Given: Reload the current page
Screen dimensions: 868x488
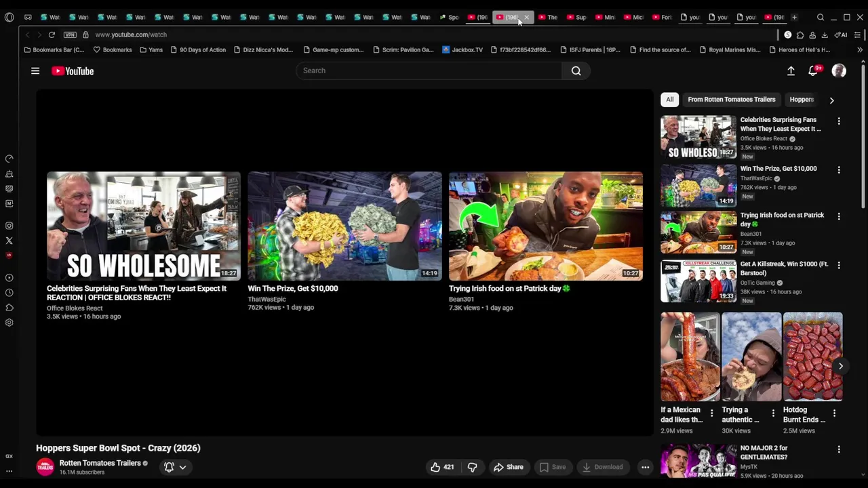Looking at the screenshot, I should point(52,35).
